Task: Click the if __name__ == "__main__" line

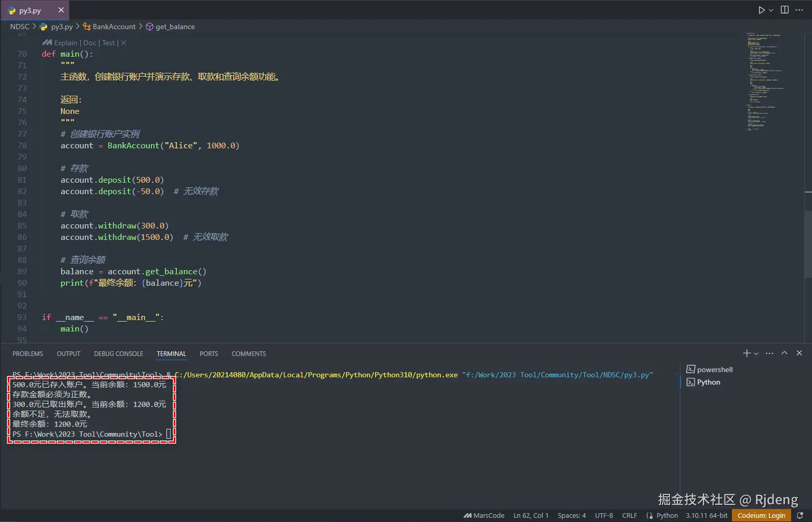Action: point(103,317)
